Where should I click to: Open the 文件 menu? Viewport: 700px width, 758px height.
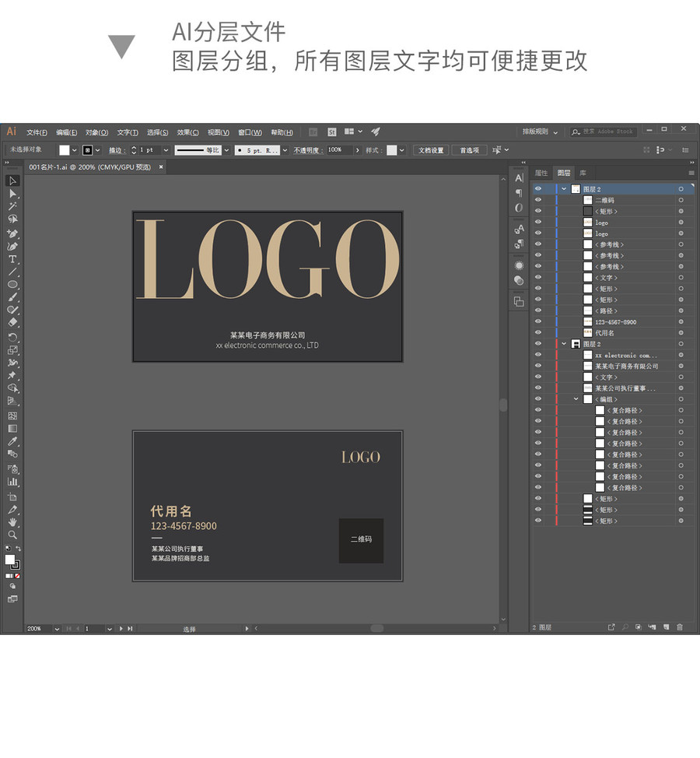coord(37,132)
